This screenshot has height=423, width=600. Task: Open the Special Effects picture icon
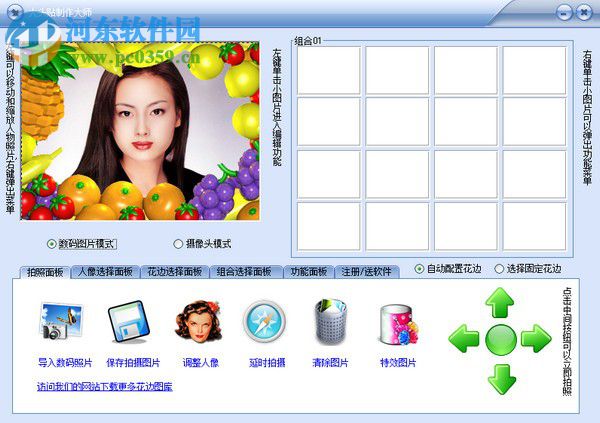click(398, 324)
